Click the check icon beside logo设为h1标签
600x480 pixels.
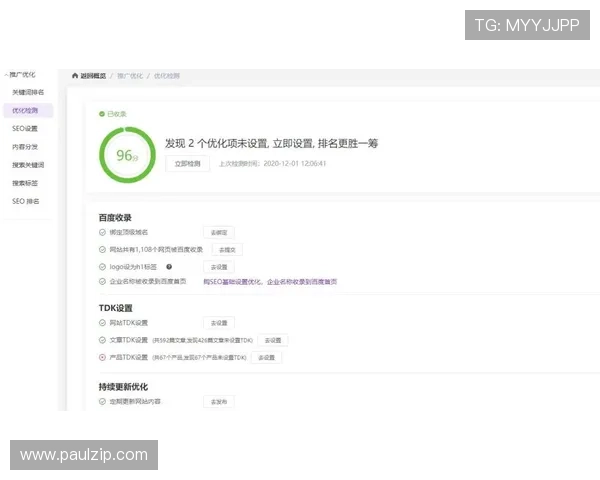pos(102,267)
